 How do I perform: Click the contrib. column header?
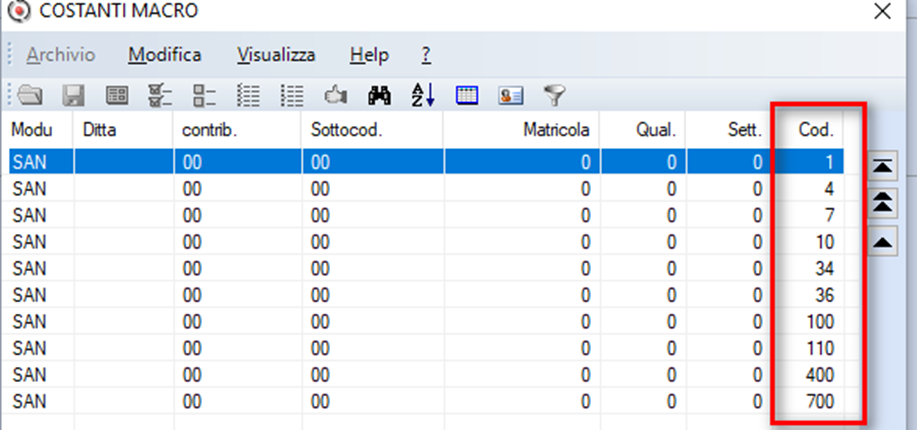237,130
